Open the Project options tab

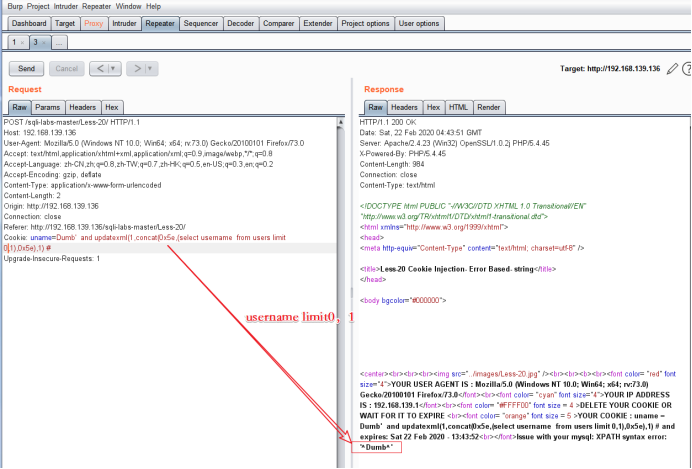tap(365, 23)
